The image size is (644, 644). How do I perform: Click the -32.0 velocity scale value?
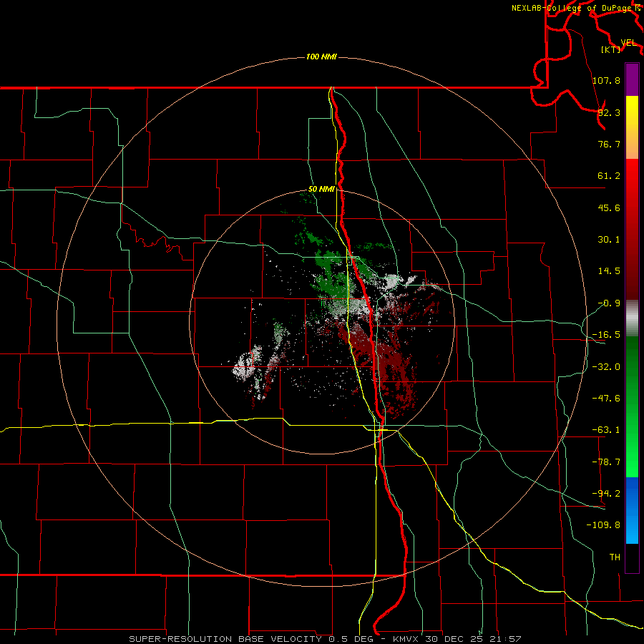tap(606, 367)
